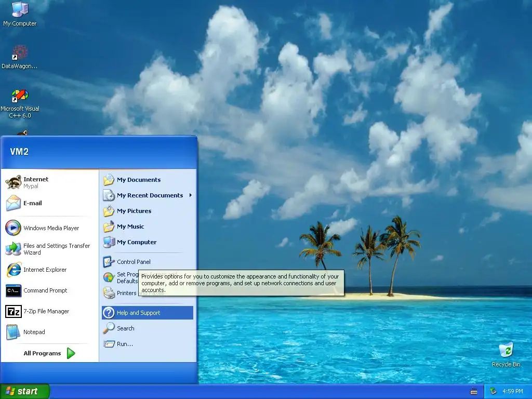Screen dimensions: 532x399
Task: Select Help and Support label
Action: 138,313
